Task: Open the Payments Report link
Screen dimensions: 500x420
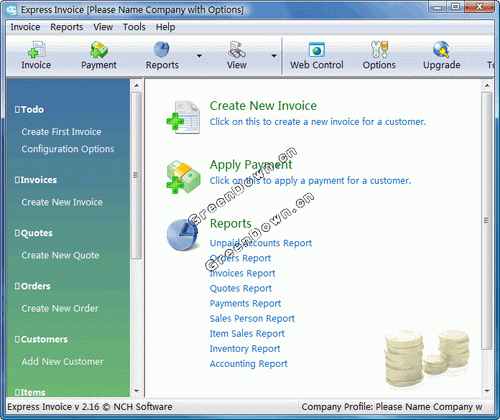Action: point(245,303)
